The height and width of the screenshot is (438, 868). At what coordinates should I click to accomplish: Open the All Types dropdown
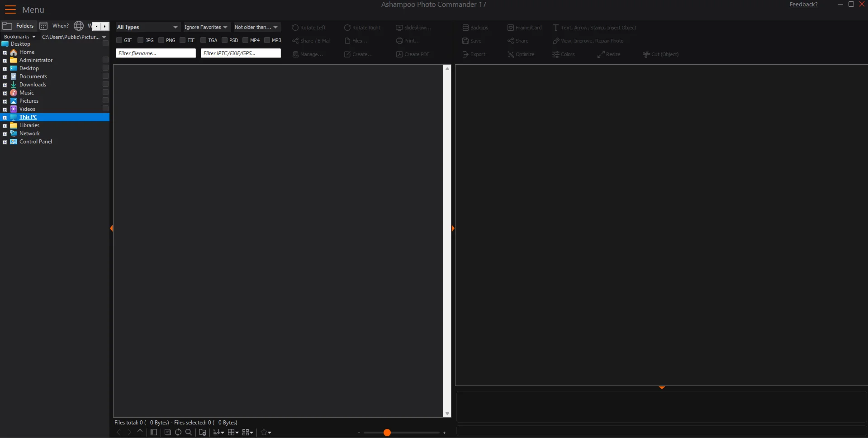[x=148, y=27]
